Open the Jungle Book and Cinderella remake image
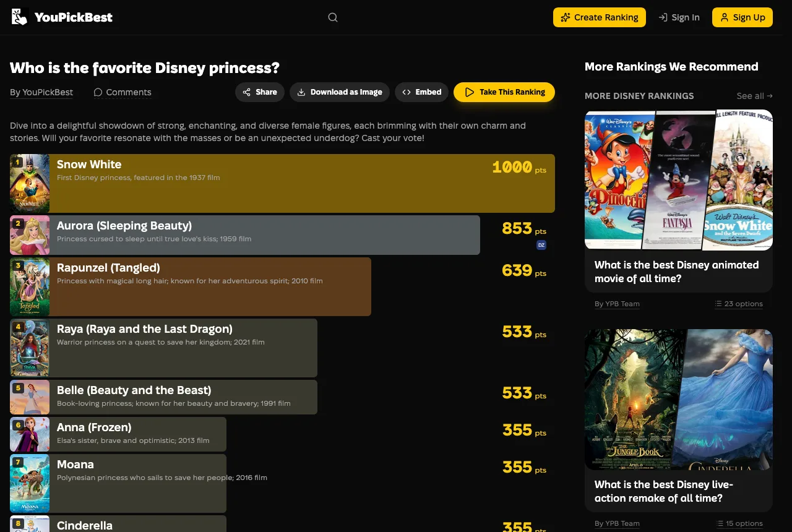792x532 pixels. (x=679, y=400)
